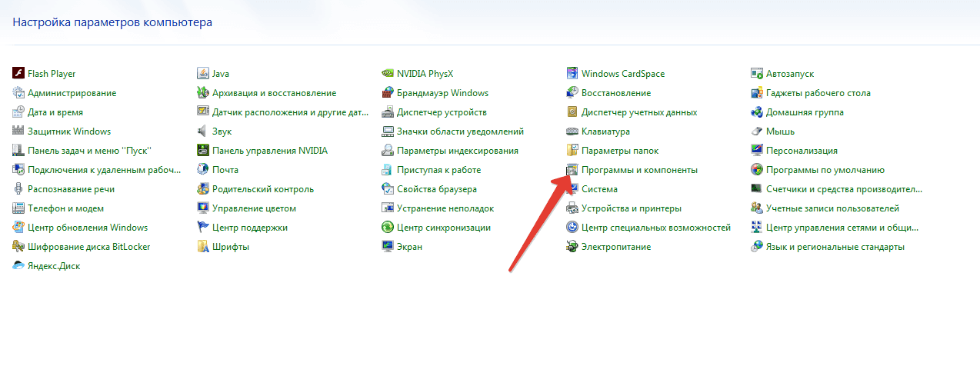Go to Центр обновления Windows
Image resolution: width=980 pixels, height=386 pixels.
[x=88, y=228]
